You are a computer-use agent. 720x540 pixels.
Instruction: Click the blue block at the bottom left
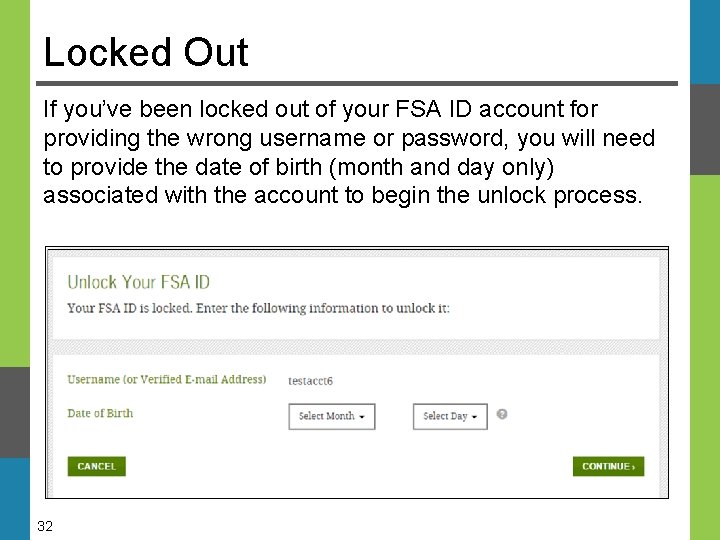tap(14, 498)
